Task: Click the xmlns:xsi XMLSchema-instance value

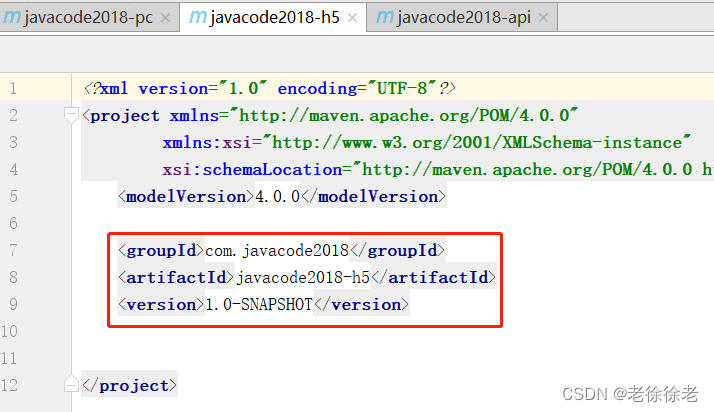Action: 478,142
